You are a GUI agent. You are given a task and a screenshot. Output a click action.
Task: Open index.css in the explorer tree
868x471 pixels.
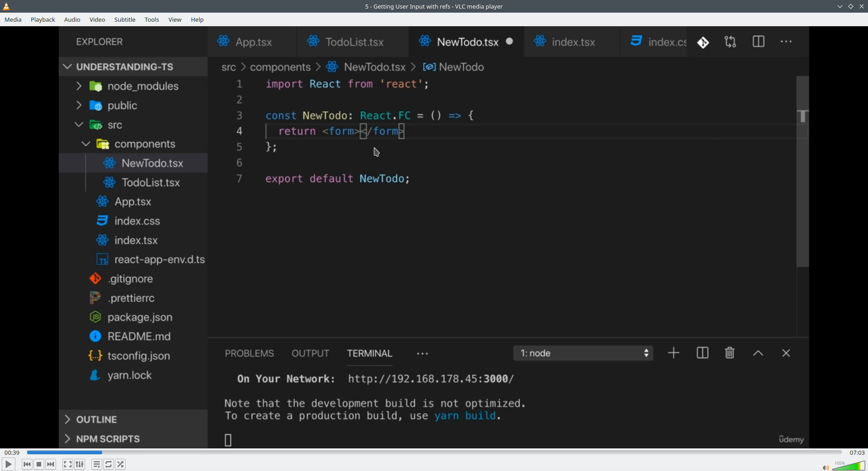coord(133,221)
